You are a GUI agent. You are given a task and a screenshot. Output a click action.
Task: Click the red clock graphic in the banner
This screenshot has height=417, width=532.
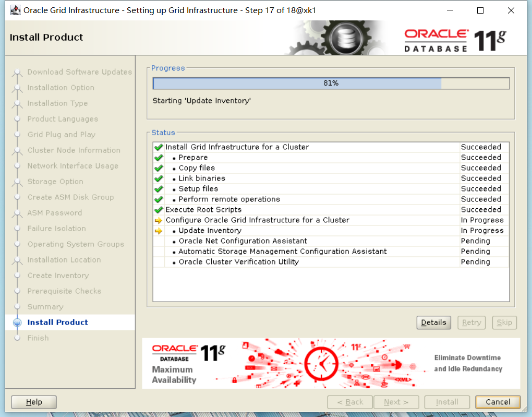[x=321, y=363]
